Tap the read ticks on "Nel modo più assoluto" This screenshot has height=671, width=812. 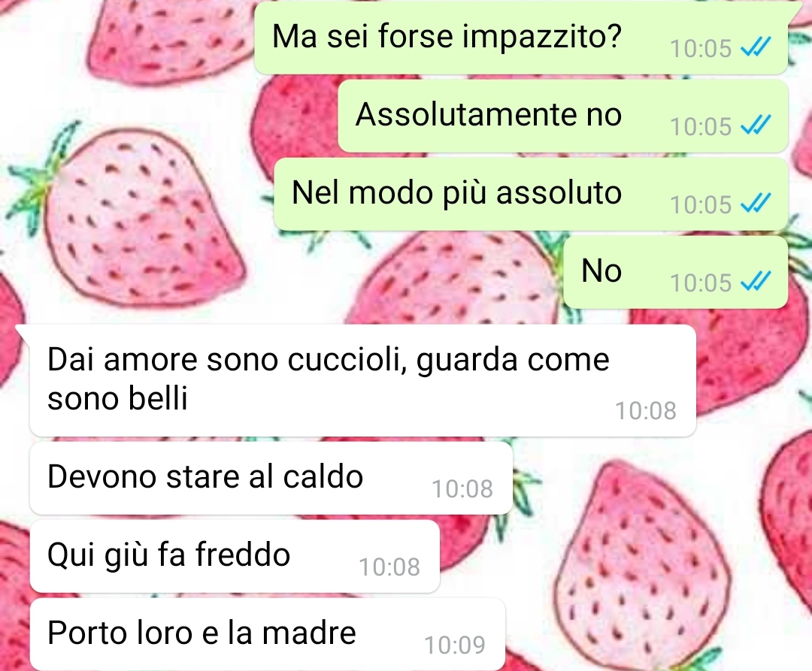[x=756, y=204]
